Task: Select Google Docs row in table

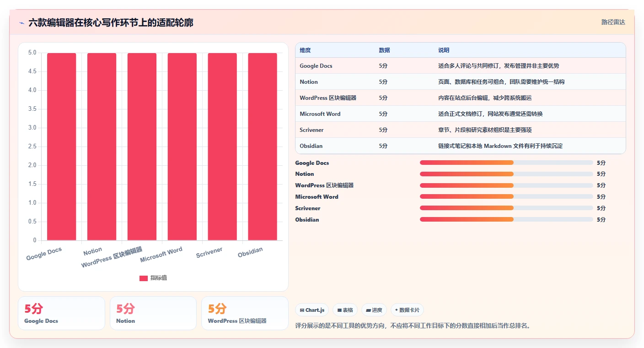Action: pyautogui.click(x=461, y=66)
